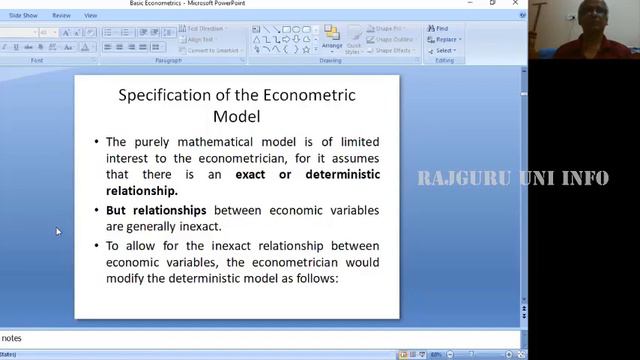The height and width of the screenshot is (360, 640).
Task: Click the Increase List Level icon
Action: [x=155, y=33]
